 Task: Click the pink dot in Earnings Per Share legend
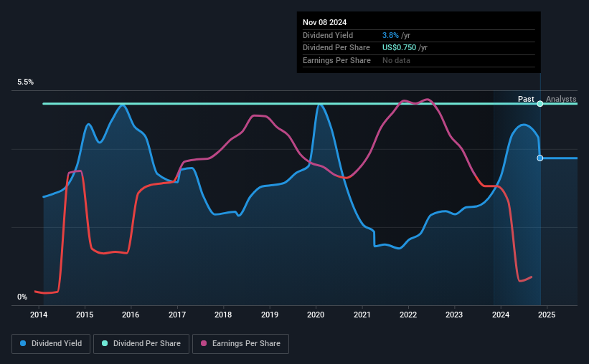[x=204, y=343]
